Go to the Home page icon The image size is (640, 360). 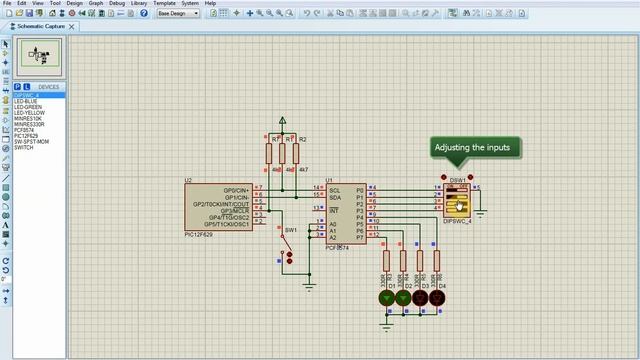tap(52, 13)
